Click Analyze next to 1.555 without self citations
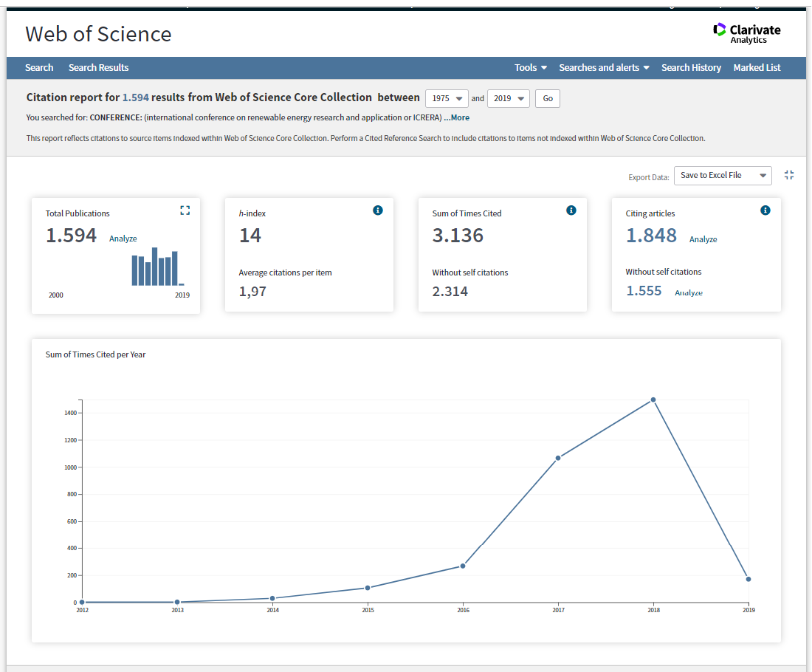Screen dimensions: 812x672 pyautogui.click(x=689, y=292)
